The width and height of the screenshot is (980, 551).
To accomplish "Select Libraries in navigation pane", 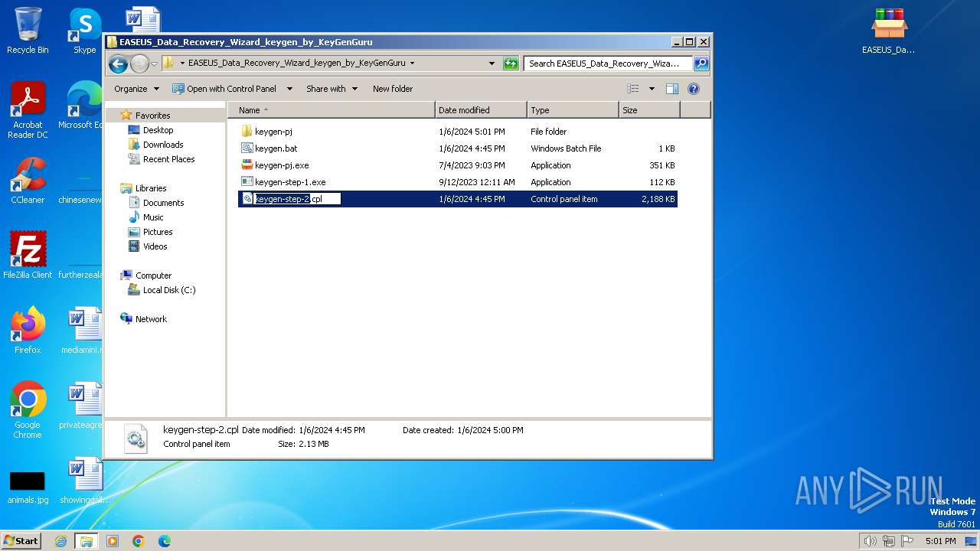I will coord(151,188).
